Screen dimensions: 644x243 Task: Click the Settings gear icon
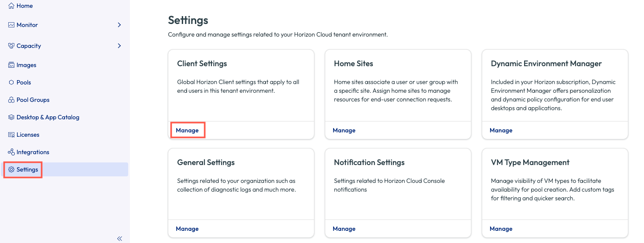point(11,170)
